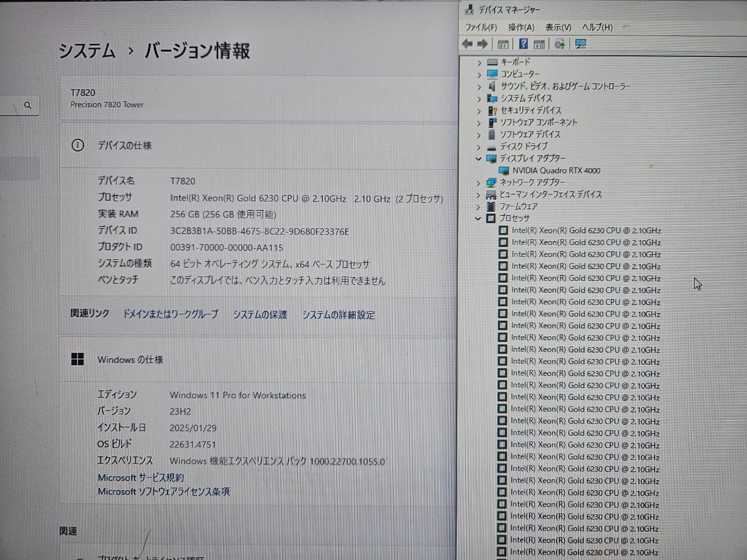Click the コンピューター monitor icon in tree
Image resolution: width=747 pixels, height=560 pixels.
click(492, 74)
